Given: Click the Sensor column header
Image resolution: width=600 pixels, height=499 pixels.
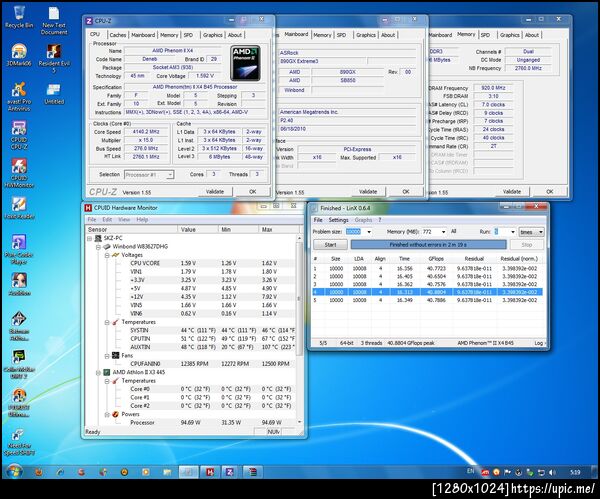Looking at the screenshot, I should [x=131, y=230].
